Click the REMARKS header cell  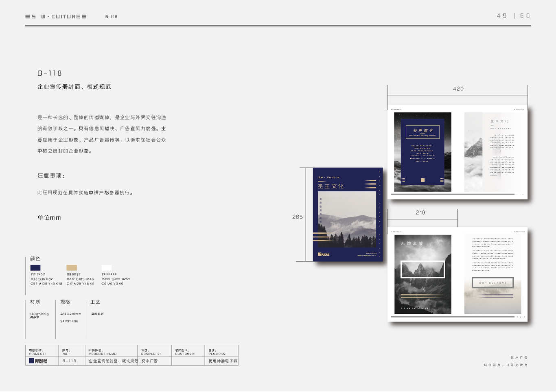coord(221,351)
